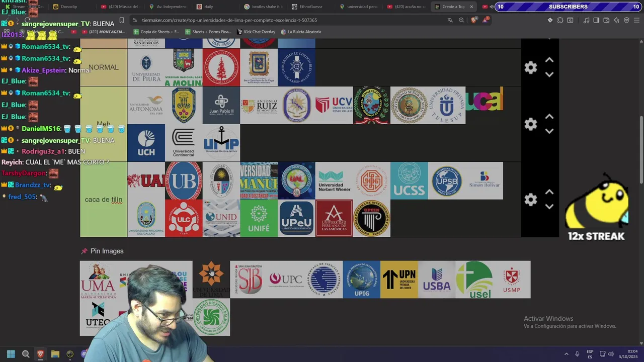Open settings gear for caca de tilin tier
Screen dimensions: 644x362
tap(530, 200)
